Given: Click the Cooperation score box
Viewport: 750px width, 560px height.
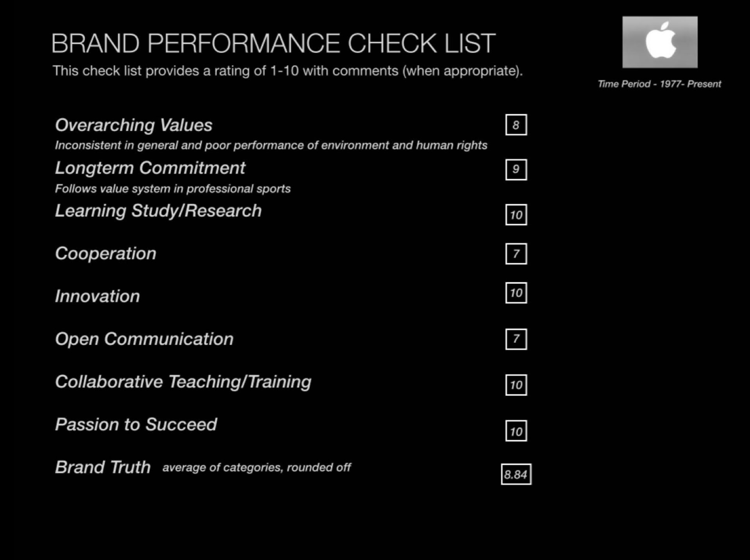Looking at the screenshot, I should pyautogui.click(x=516, y=254).
